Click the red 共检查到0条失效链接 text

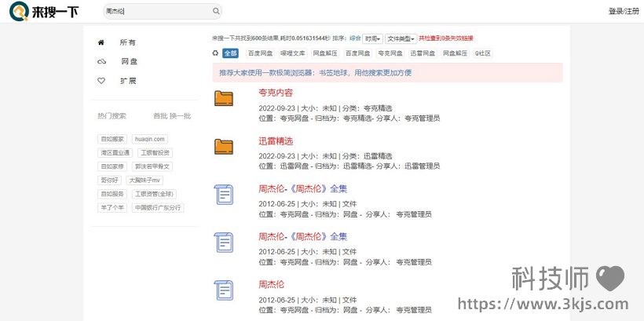[x=446, y=38]
